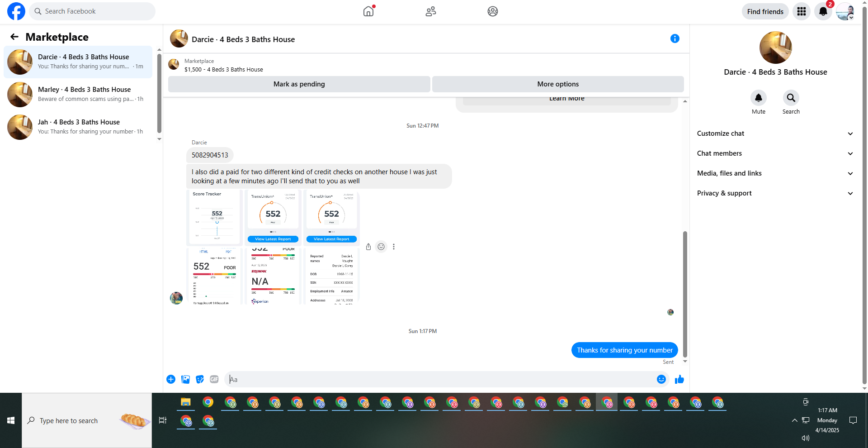
Task: Open the 552 POOR HTML/PDF thumbnail
Action: coord(214,276)
